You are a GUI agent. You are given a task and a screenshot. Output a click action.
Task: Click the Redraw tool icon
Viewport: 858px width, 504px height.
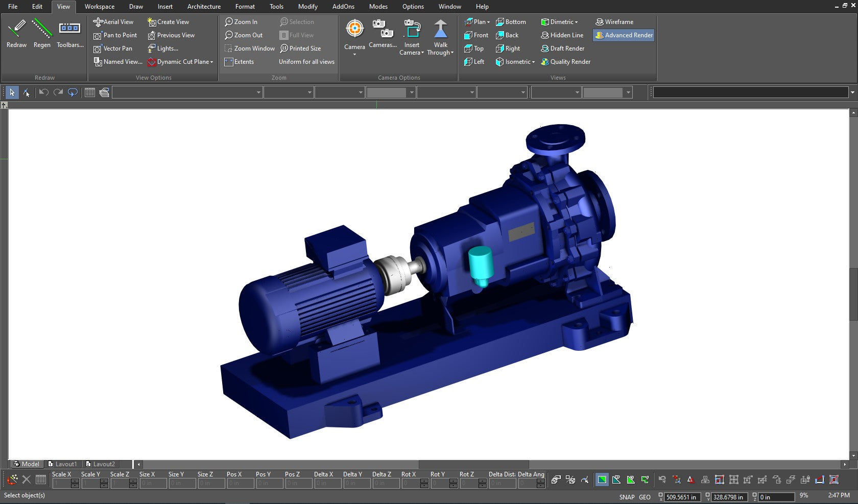16,29
